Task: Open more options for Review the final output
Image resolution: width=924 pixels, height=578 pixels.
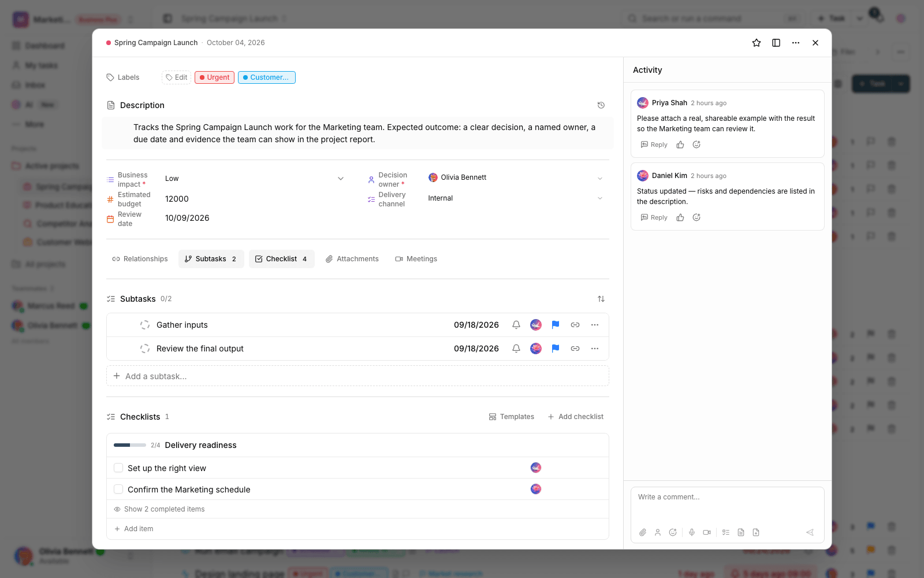Action: [595, 349]
